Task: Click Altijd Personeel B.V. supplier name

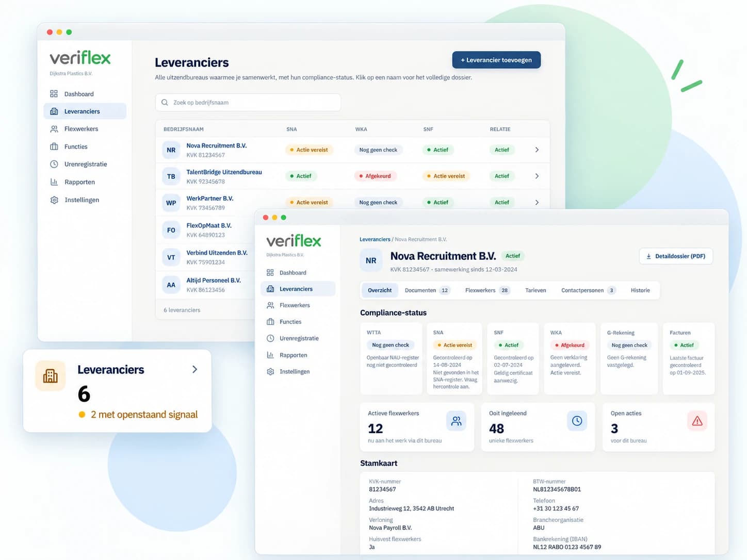Action: [214, 281]
